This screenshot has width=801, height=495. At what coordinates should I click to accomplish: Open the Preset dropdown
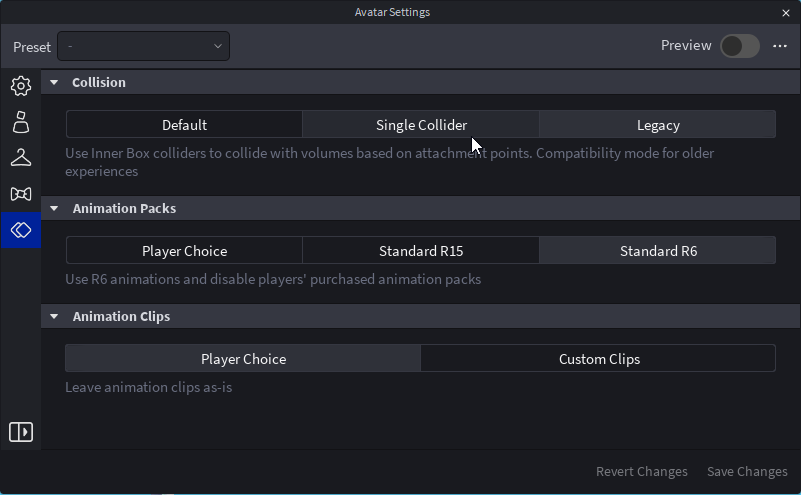point(144,46)
